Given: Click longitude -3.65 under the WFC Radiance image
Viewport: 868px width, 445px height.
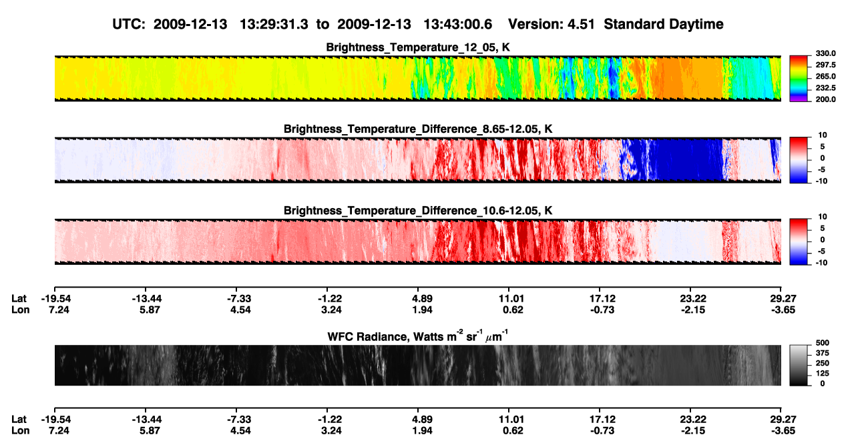Looking at the screenshot, I should tap(781, 431).
